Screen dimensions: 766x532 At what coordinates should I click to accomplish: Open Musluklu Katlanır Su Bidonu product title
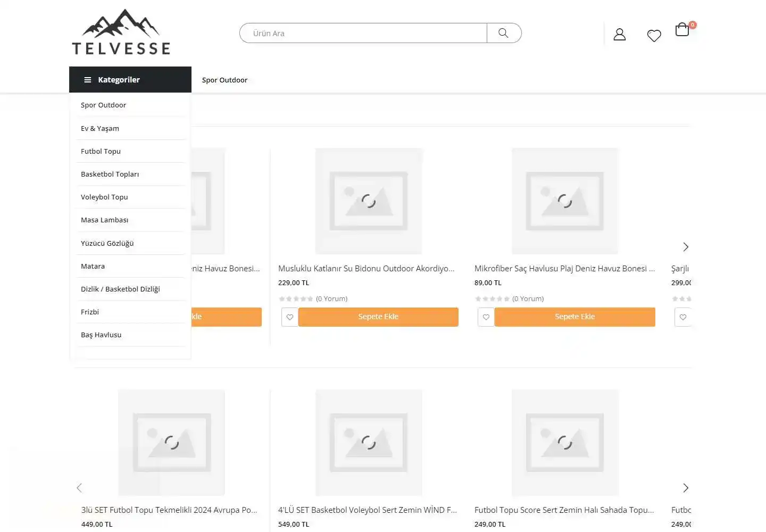366,269
